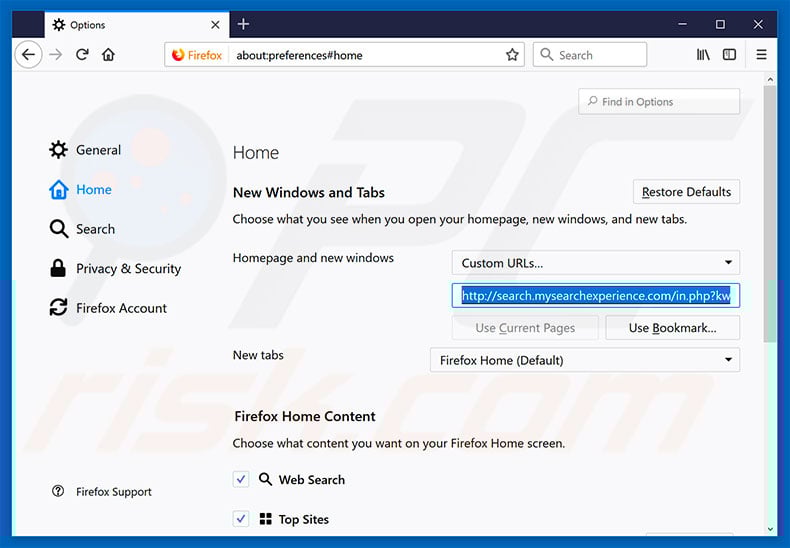Open the General settings category
This screenshot has width=790, height=548.
click(85, 150)
